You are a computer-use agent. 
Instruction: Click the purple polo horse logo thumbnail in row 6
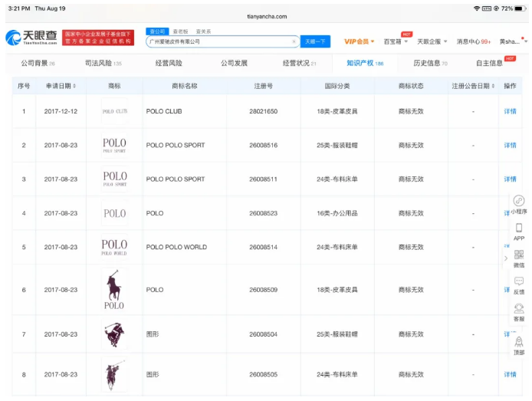(115, 289)
